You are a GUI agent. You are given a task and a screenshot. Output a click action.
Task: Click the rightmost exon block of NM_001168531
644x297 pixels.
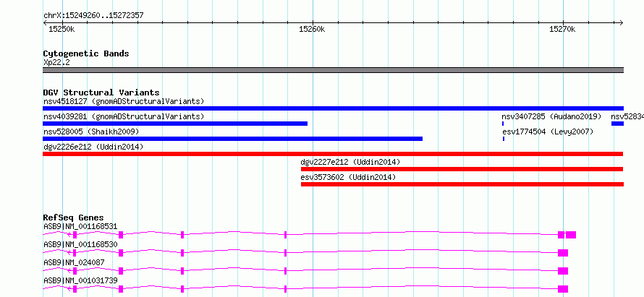(x=571, y=235)
